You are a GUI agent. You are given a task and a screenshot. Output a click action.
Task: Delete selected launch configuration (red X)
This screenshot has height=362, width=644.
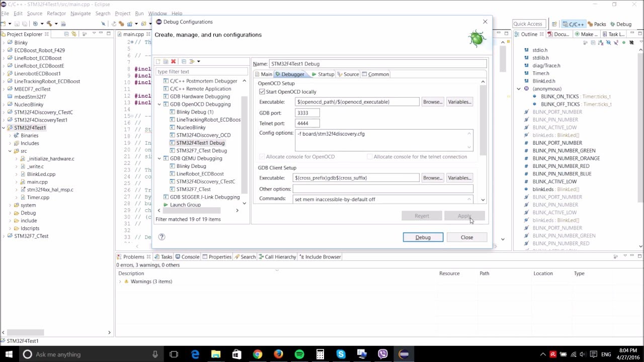tap(173, 61)
